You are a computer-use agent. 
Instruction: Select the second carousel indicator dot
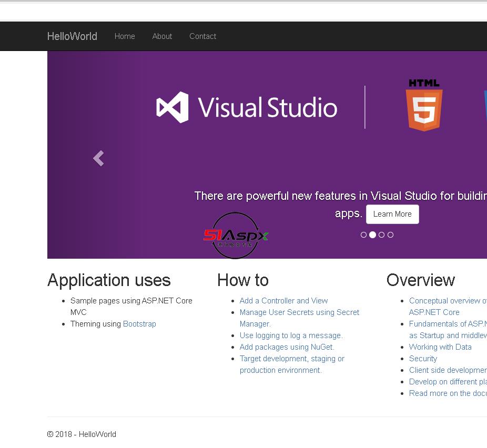coord(372,235)
